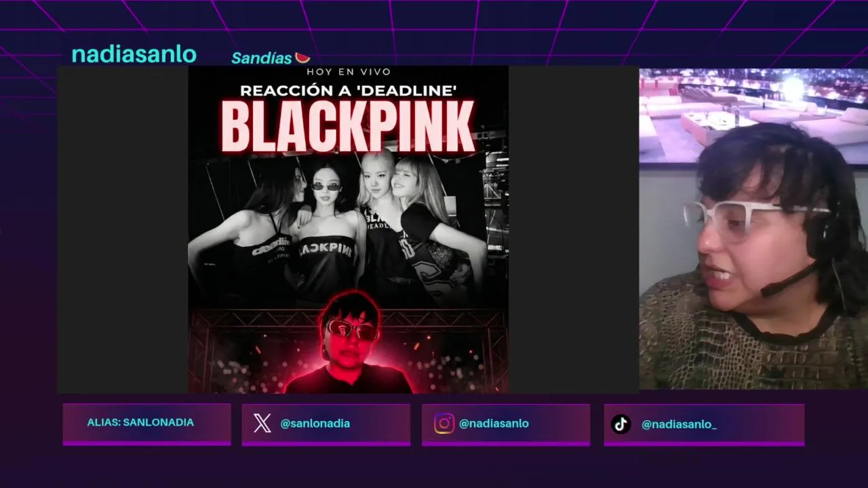
Task: Click the X logo icon
Action: pos(262,424)
